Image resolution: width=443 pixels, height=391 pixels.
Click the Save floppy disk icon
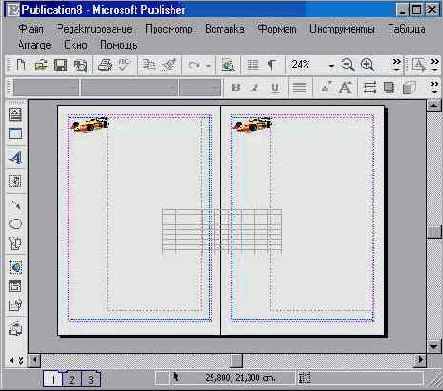60,65
